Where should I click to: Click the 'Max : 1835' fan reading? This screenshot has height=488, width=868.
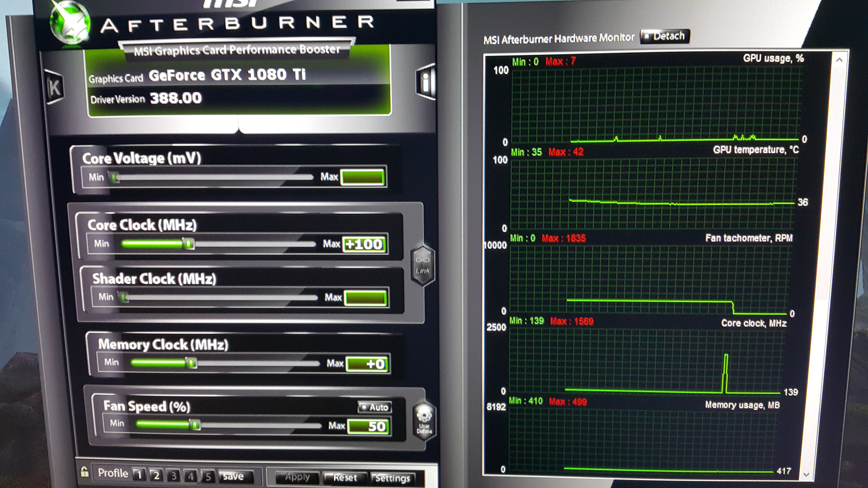point(564,238)
